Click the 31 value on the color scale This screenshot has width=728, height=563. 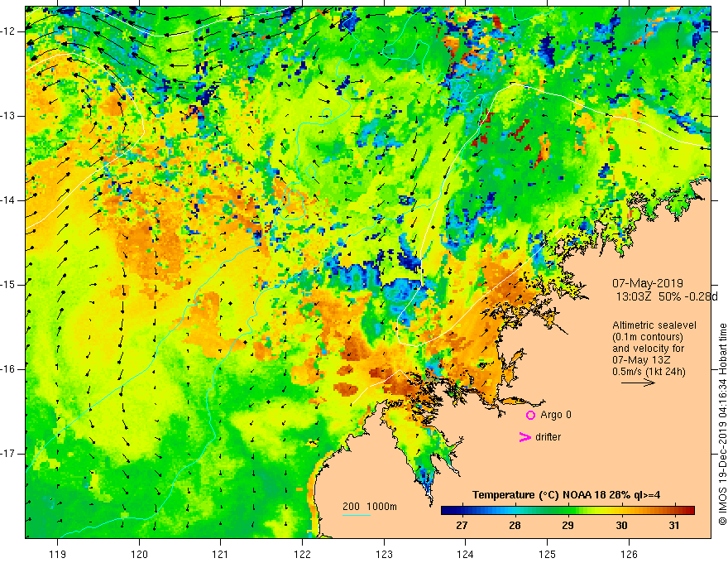point(674,526)
